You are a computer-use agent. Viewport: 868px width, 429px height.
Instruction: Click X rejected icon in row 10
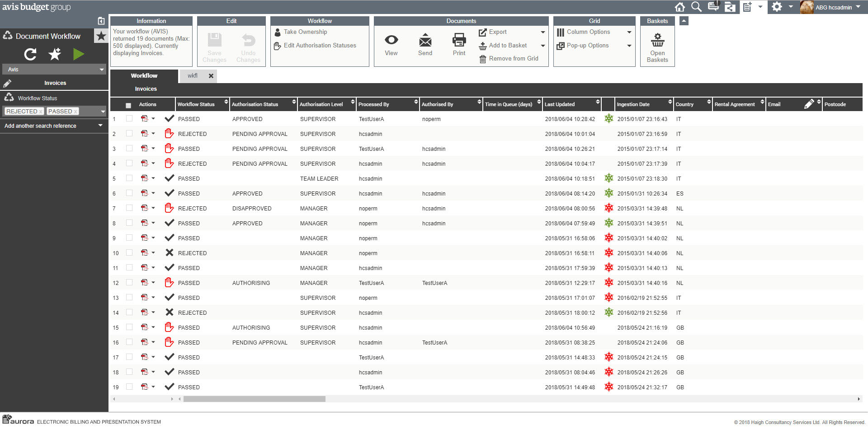(x=170, y=253)
